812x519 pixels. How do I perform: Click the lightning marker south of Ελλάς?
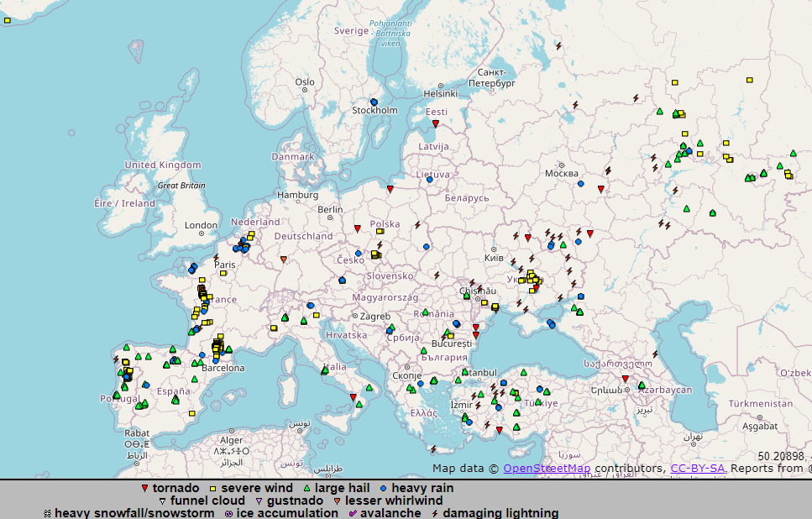point(433,448)
